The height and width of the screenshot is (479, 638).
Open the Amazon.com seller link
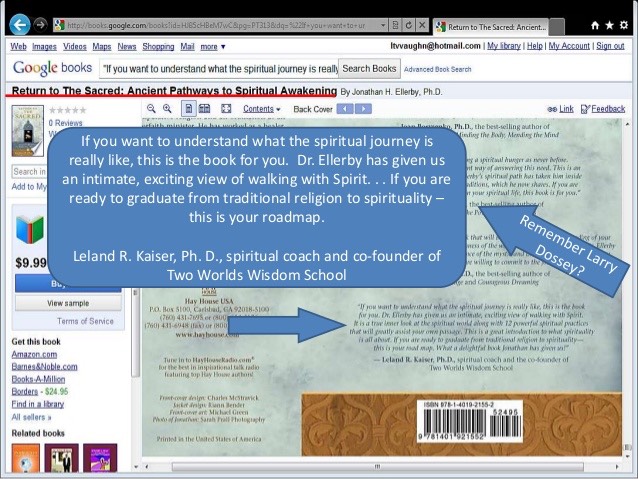[34, 354]
